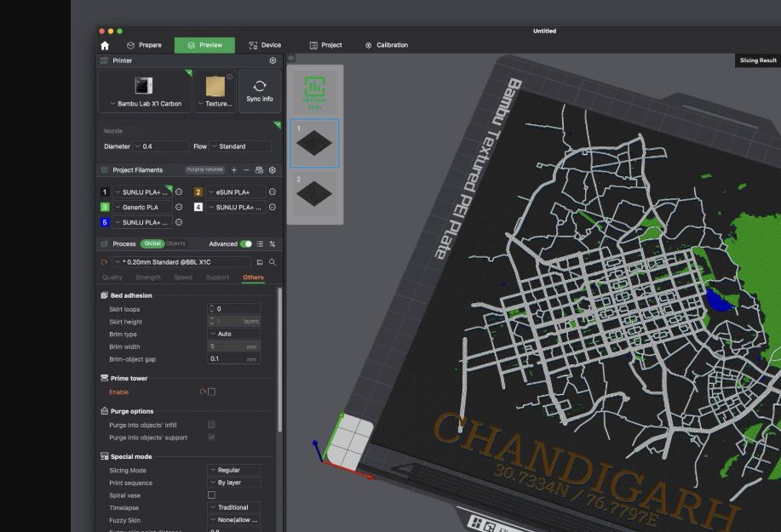Switch Process scope to Objects
781x532 pixels.
(175, 243)
